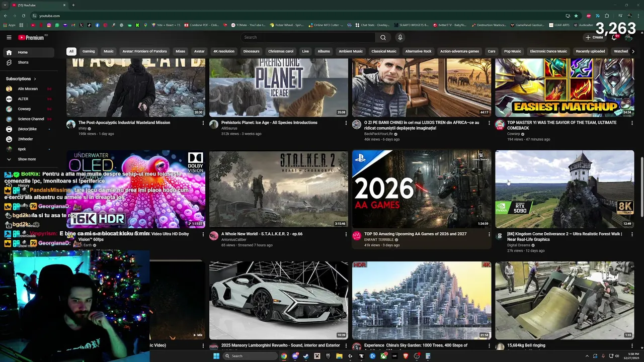Start voice search with the microphone icon

(x=400, y=37)
